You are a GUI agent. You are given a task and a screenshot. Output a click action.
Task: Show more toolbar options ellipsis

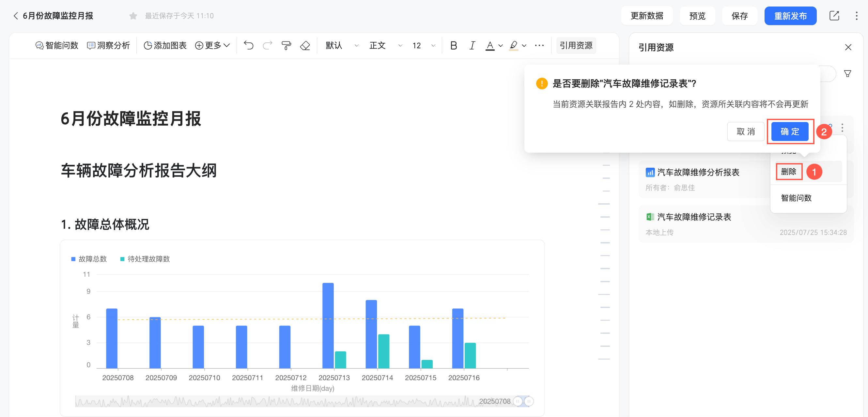pyautogui.click(x=539, y=45)
